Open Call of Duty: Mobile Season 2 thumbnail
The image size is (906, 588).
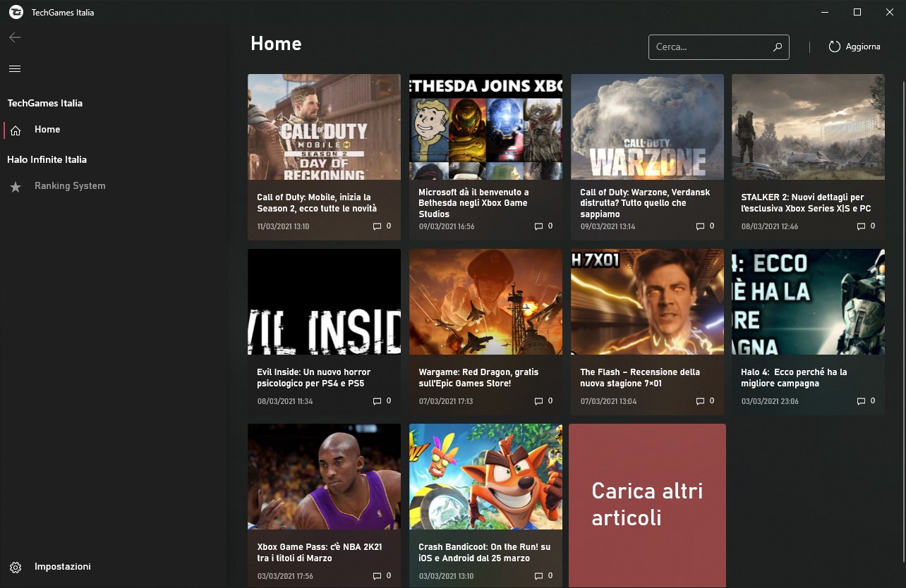point(324,127)
